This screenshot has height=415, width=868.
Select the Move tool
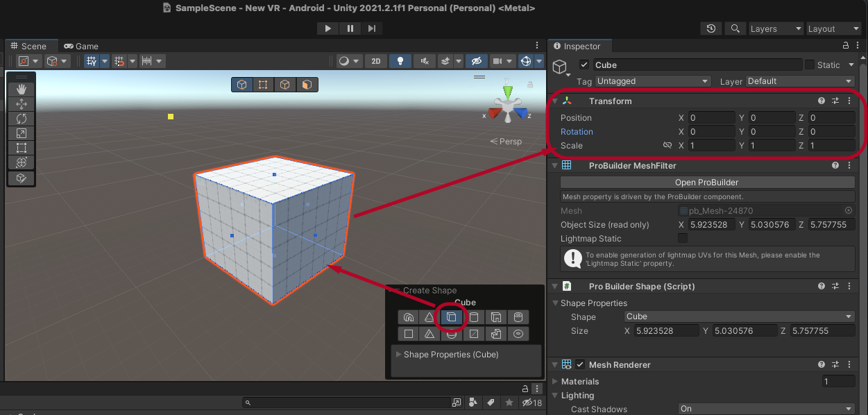coord(21,104)
